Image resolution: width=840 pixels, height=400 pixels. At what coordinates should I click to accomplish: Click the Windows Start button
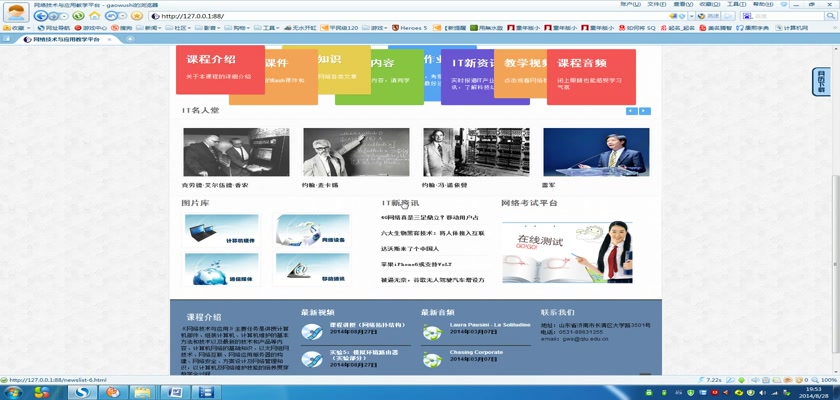coord(12,393)
